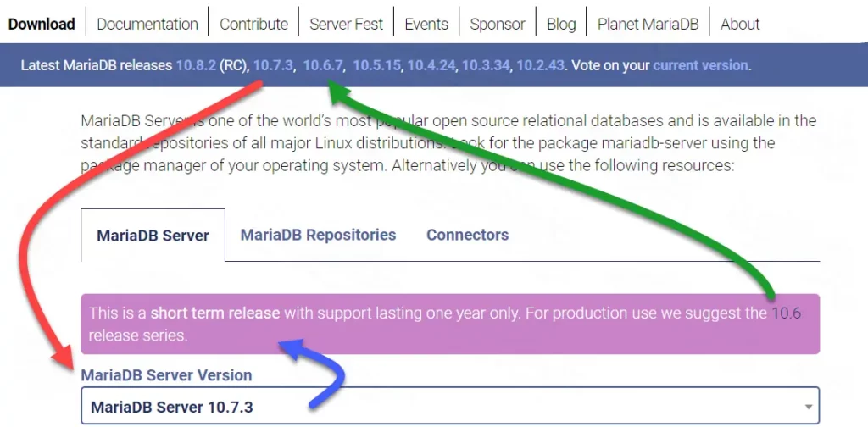Click the 10.6 release series link
The image size is (868, 427).
pos(786,313)
